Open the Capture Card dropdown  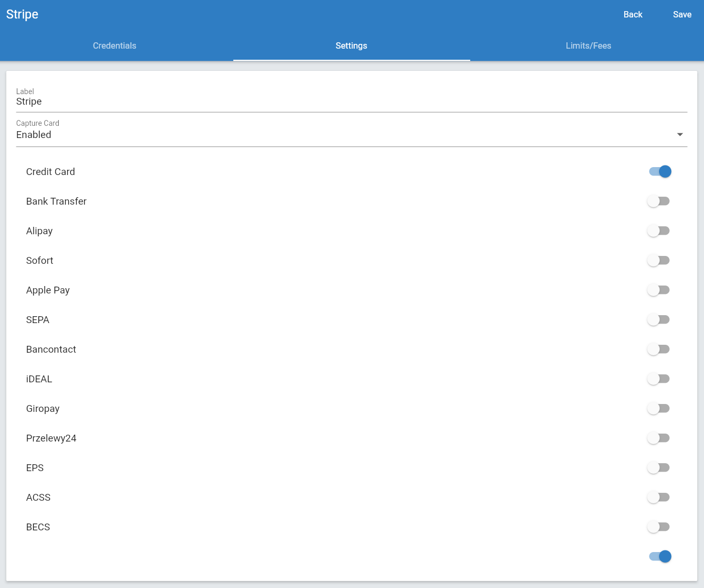(352, 135)
